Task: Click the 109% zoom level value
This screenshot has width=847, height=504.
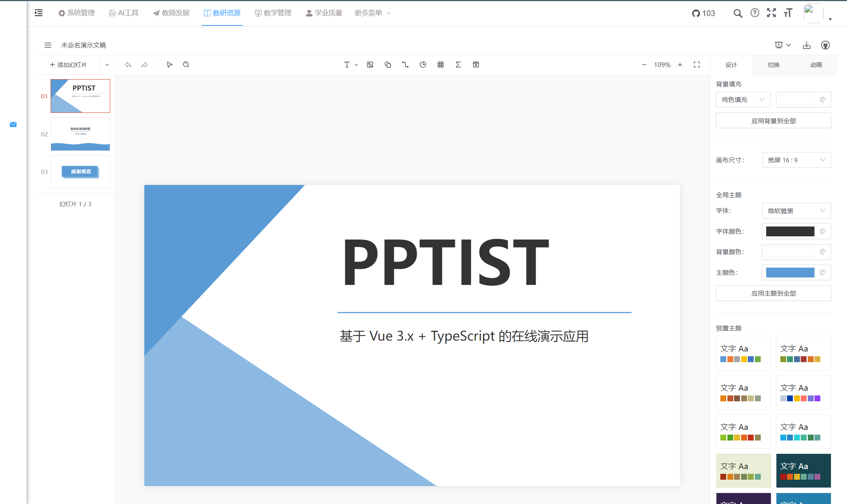Action: click(x=662, y=65)
